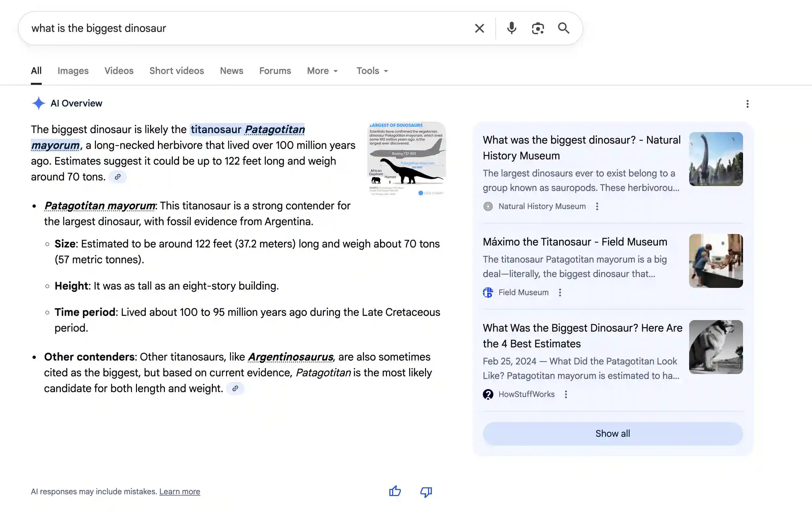Screen dimensions: 812x514
Task: Open AI Overview three-dot options menu
Action: point(747,104)
